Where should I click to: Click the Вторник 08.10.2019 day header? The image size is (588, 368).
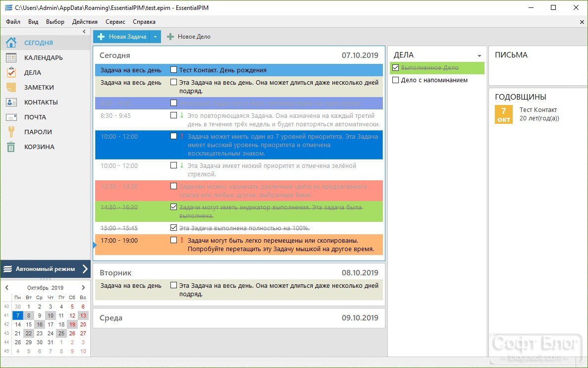tap(239, 273)
